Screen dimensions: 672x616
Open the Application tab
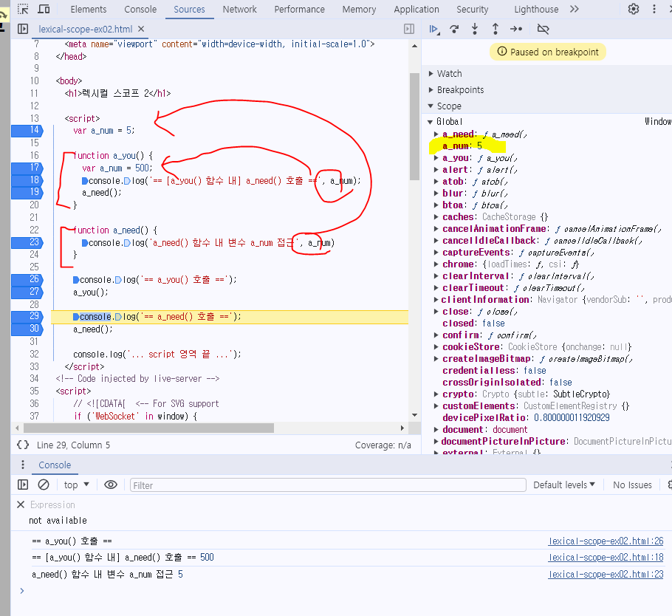(x=416, y=9)
